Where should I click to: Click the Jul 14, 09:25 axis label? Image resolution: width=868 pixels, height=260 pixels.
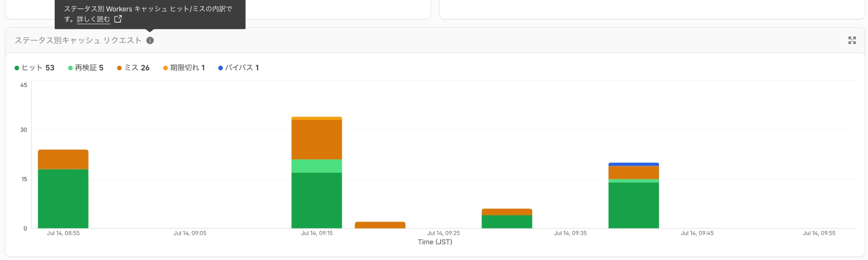[443, 233]
